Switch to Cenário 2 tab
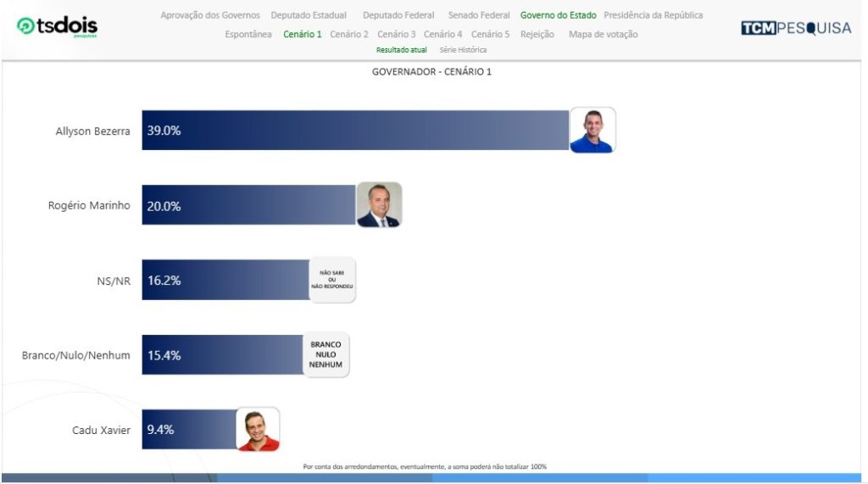 349,34
